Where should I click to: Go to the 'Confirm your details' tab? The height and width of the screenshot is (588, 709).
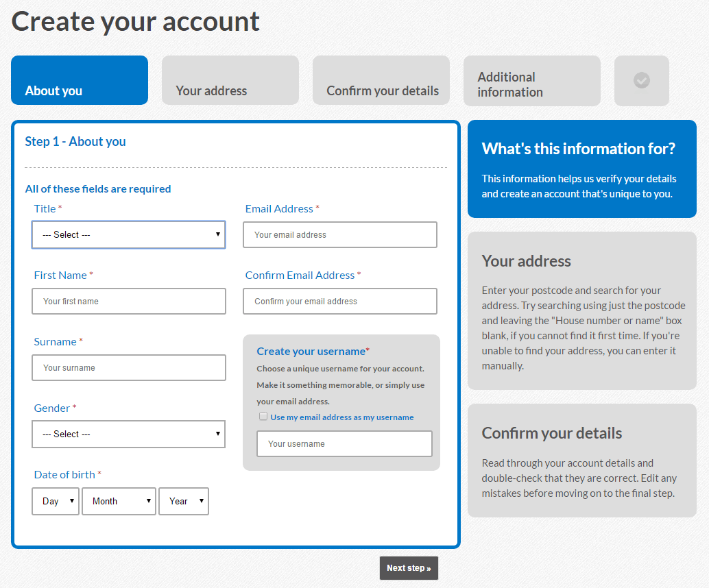point(381,81)
